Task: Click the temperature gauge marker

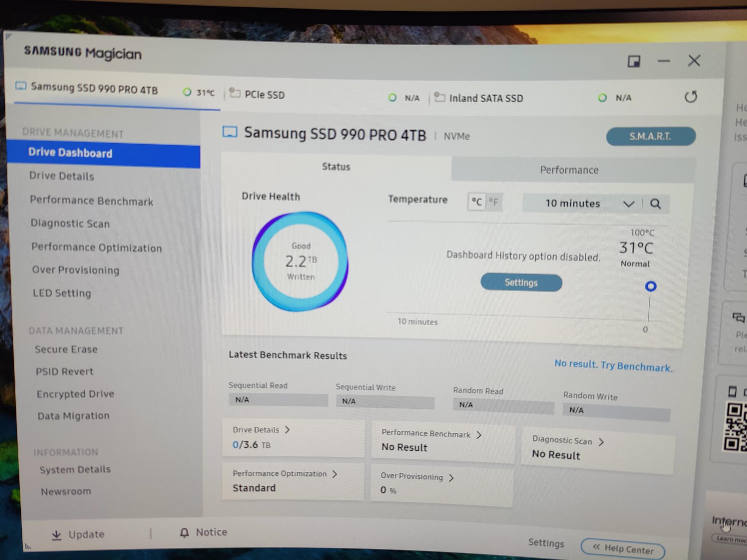Action: 651,286
